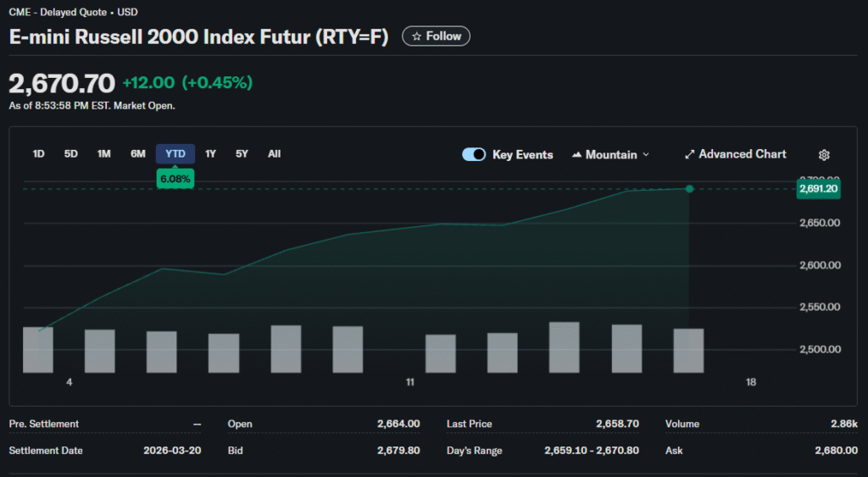Viewport: 868px width, 477px height.
Task: Show the 1Y time range
Action: point(211,154)
